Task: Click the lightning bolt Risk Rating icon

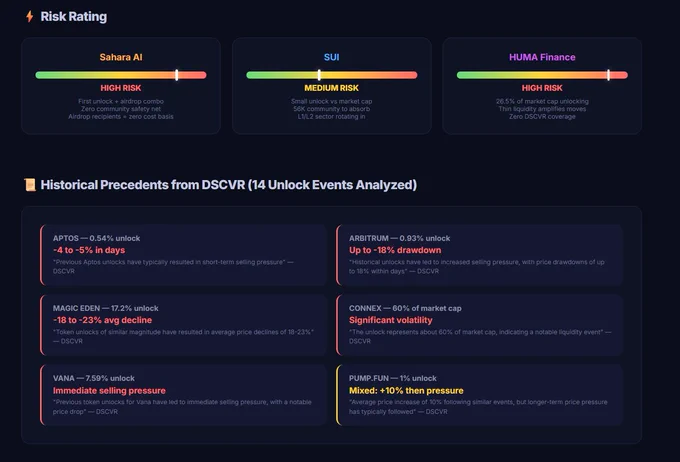Action: tap(29, 16)
